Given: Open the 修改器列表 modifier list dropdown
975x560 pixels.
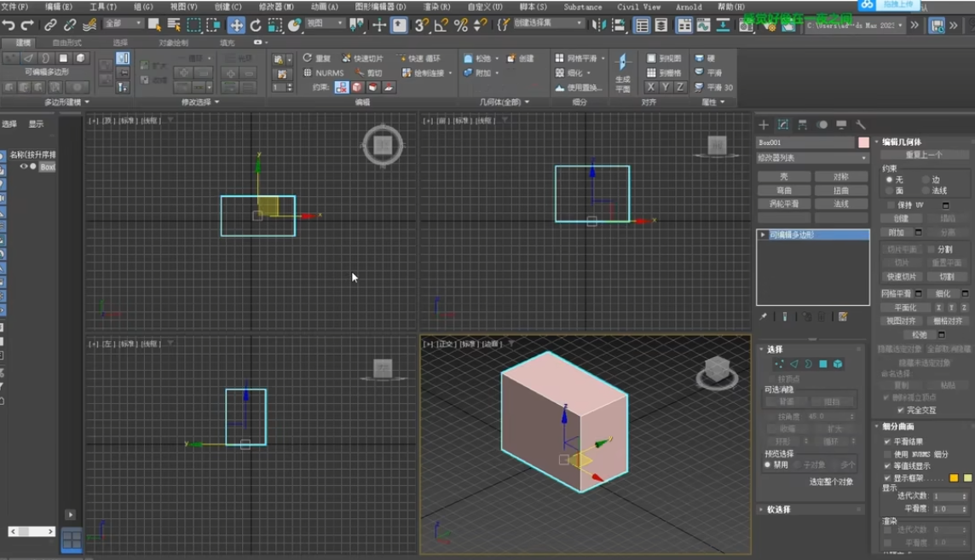Looking at the screenshot, I should click(812, 158).
